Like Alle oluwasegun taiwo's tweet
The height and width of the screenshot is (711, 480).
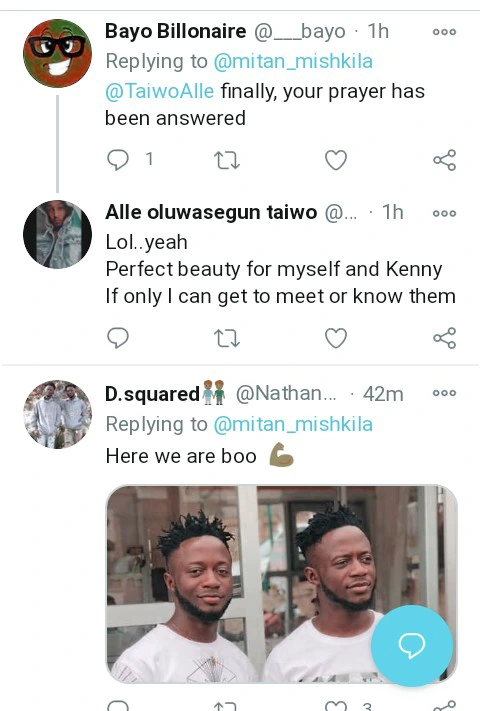tap(336, 338)
